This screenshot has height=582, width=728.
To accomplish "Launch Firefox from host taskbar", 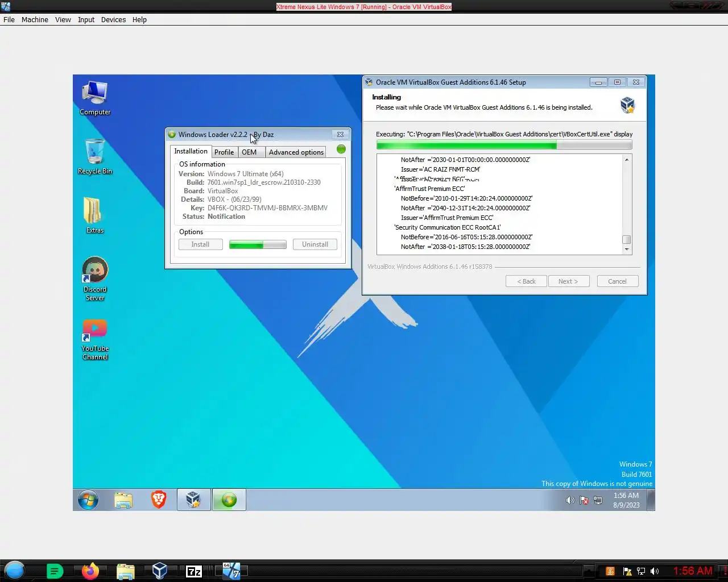I will pos(90,571).
